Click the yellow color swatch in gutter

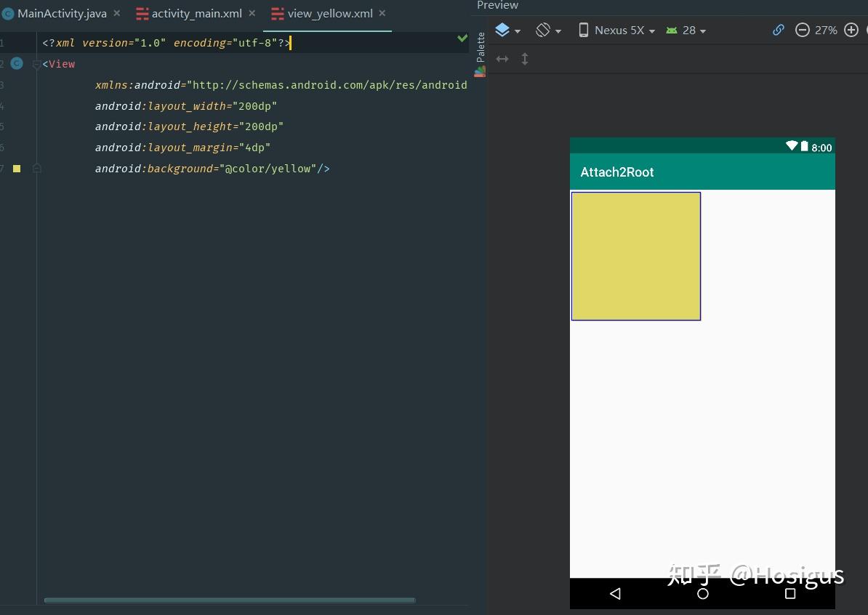point(17,169)
